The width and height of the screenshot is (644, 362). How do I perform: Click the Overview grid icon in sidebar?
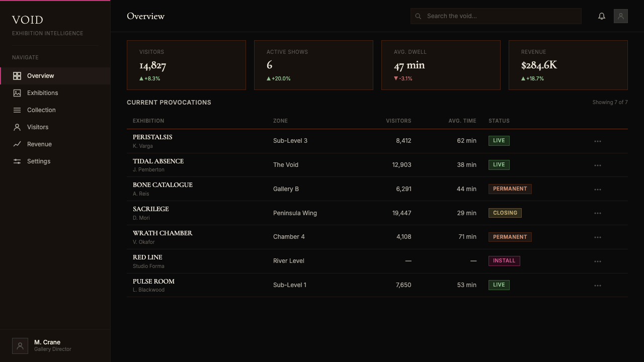click(17, 76)
